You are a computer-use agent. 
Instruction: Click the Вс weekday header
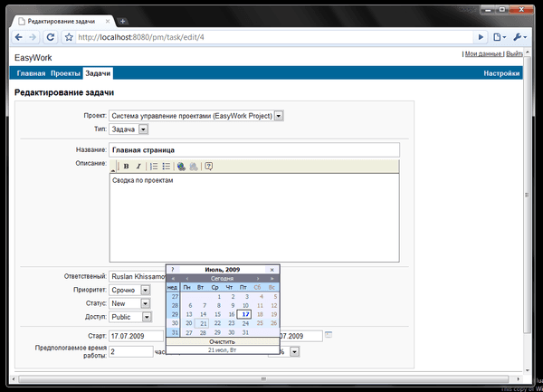pos(271,287)
